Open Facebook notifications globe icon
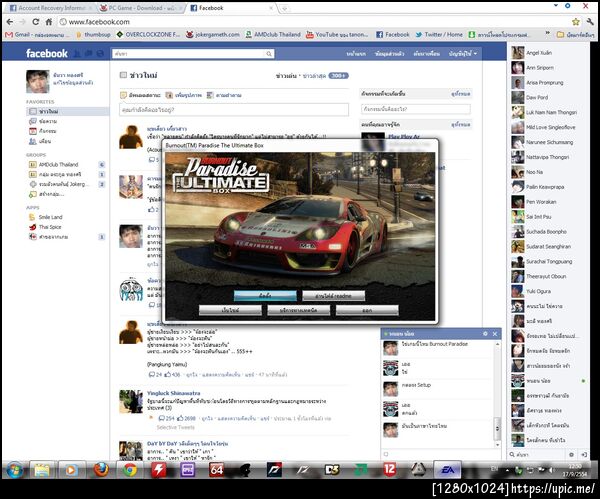This screenshot has height=499, width=600. [100, 54]
